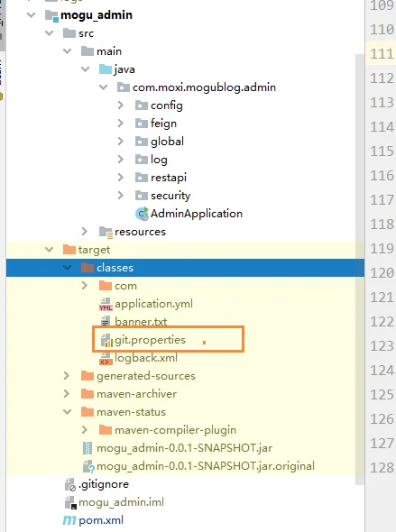Click the application.yml file icon
The image size is (396, 532).
pos(106,304)
